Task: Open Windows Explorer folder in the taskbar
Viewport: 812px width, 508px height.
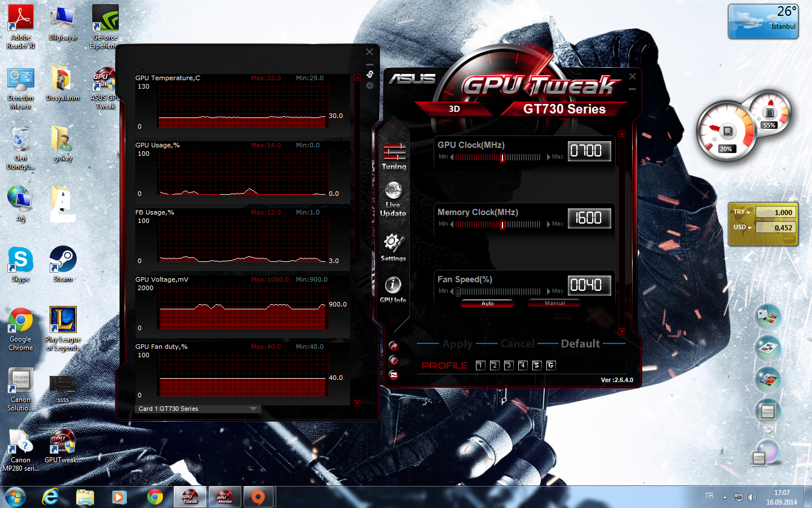Action: (x=85, y=497)
